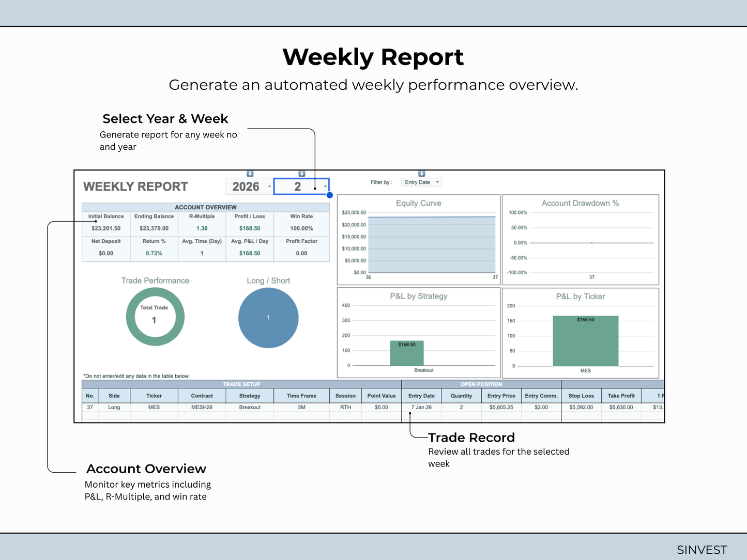Click the Session column header
The image size is (747, 560).
click(345, 396)
